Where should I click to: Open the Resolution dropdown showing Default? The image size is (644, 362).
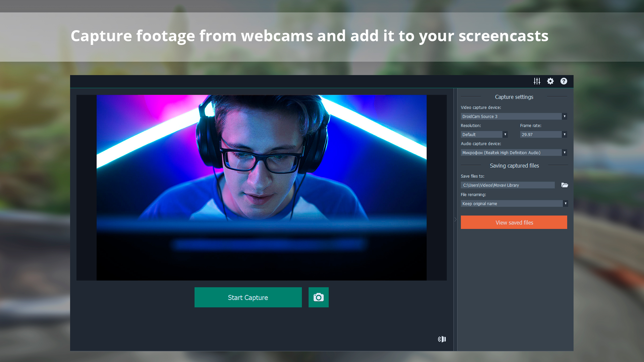tap(505, 134)
